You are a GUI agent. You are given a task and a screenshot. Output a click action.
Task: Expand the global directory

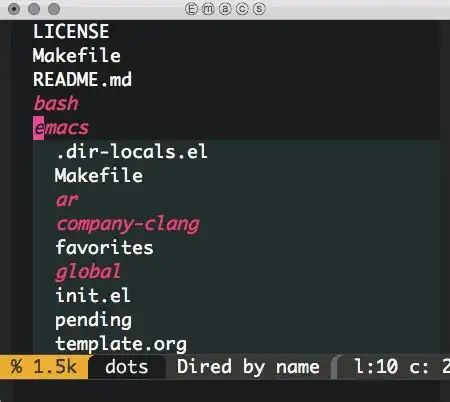pyautogui.click(x=88, y=272)
